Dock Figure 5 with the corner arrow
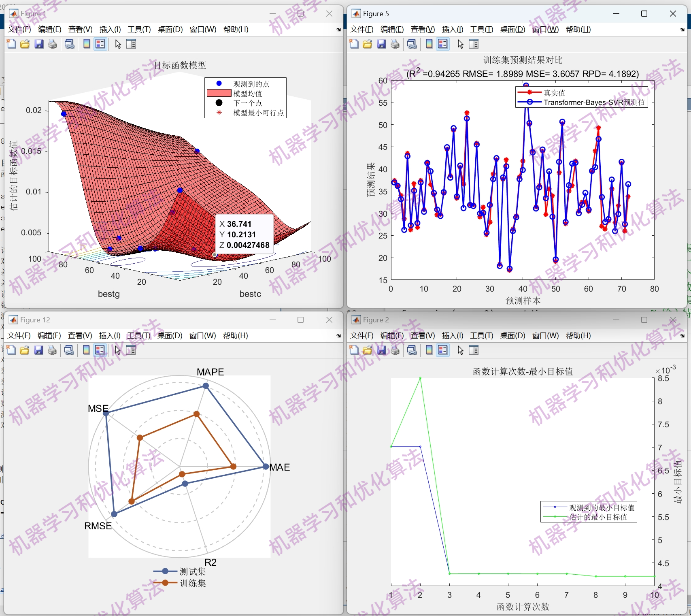Viewport: 691px width, 616px height. click(x=682, y=30)
